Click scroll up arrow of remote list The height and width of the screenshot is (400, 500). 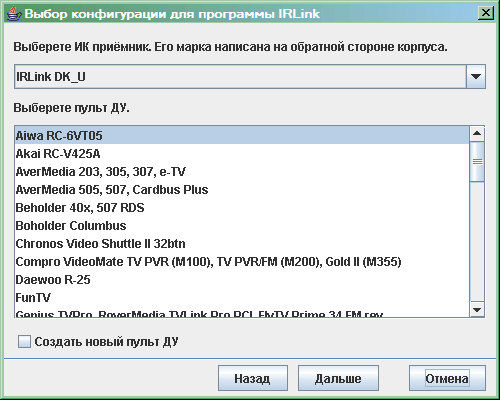[477, 134]
